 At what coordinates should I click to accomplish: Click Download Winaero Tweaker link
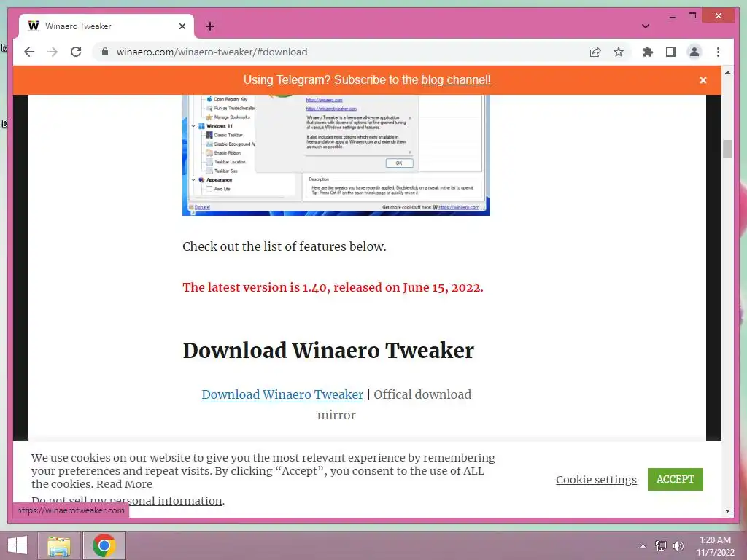click(282, 394)
